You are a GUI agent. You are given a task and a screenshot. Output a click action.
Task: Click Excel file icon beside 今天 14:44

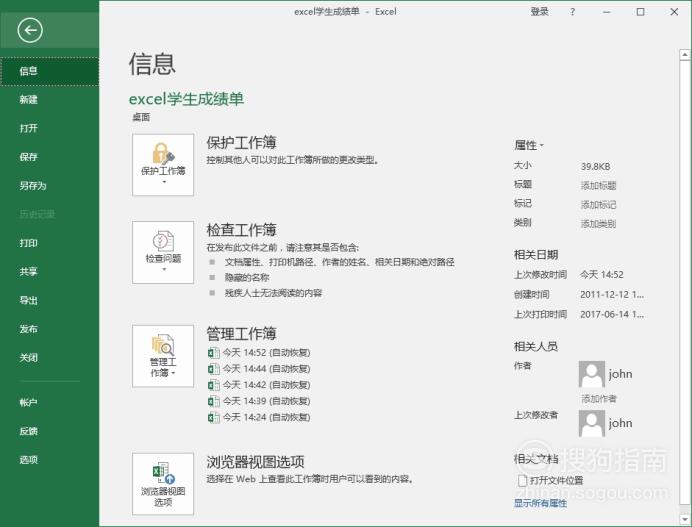[214, 369]
